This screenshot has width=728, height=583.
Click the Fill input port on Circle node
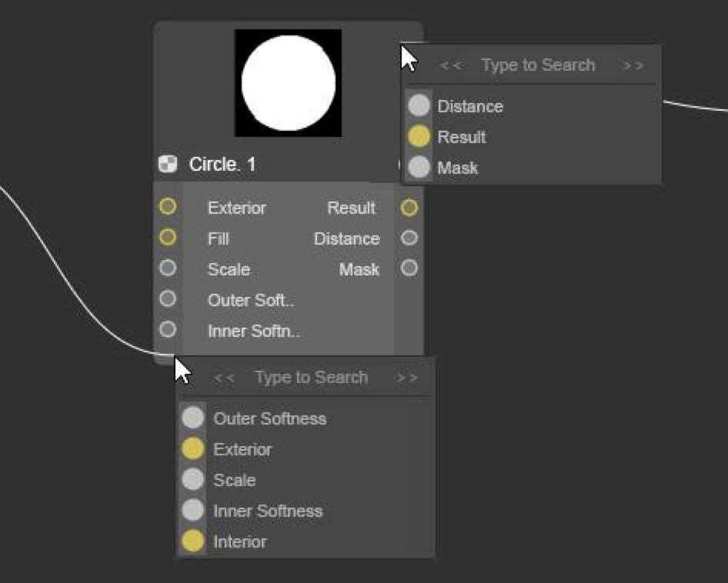click(x=168, y=238)
